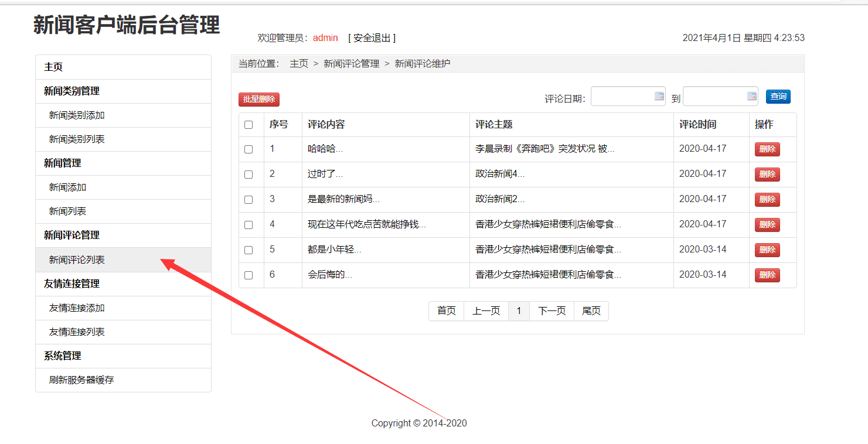Open calendar icon in start date field
This screenshot has width=868, height=444.
pos(659,96)
